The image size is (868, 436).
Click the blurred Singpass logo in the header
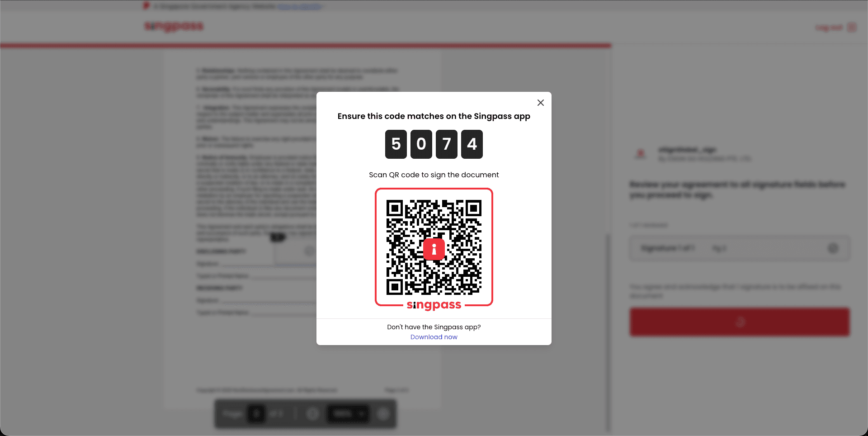tap(174, 27)
